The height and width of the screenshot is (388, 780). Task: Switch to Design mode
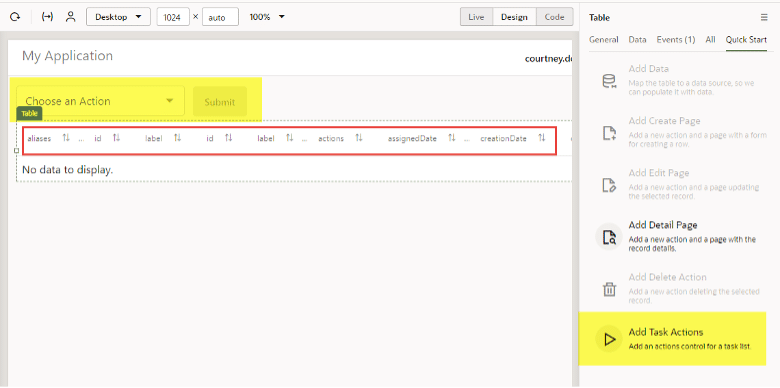pos(514,17)
